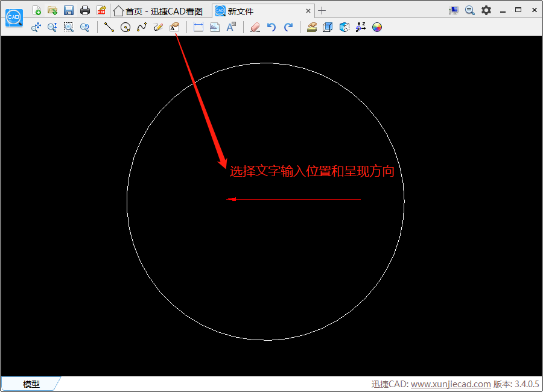Select the text annotation tool
543x392 pixels.
(x=174, y=27)
